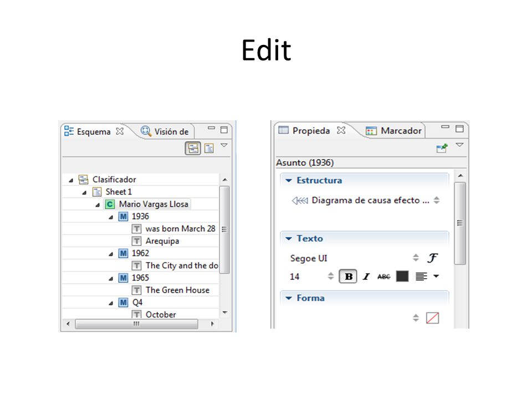This screenshot has height=399, width=532.
Task: Select the Q4 topic row
Action: (x=137, y=303)
